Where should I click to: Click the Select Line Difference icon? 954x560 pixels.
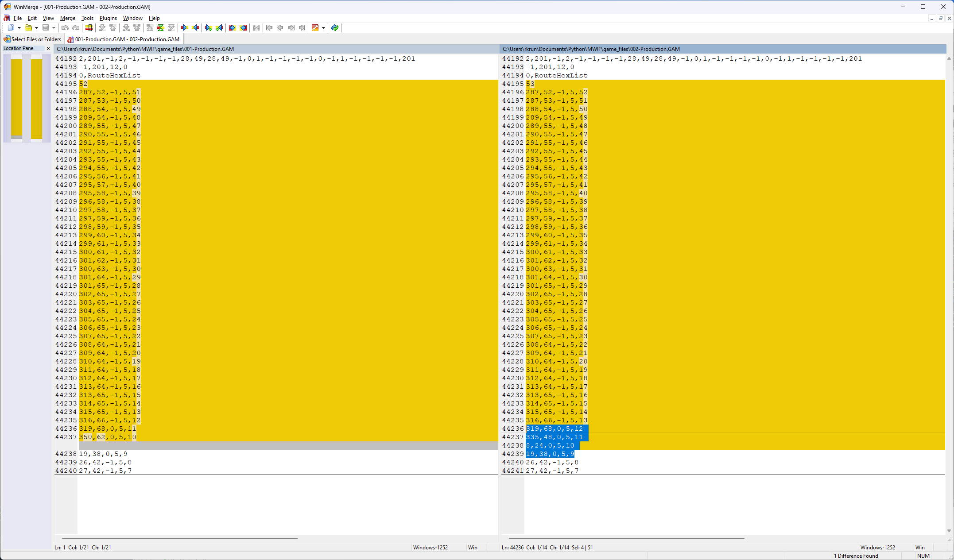coord(89,28)
